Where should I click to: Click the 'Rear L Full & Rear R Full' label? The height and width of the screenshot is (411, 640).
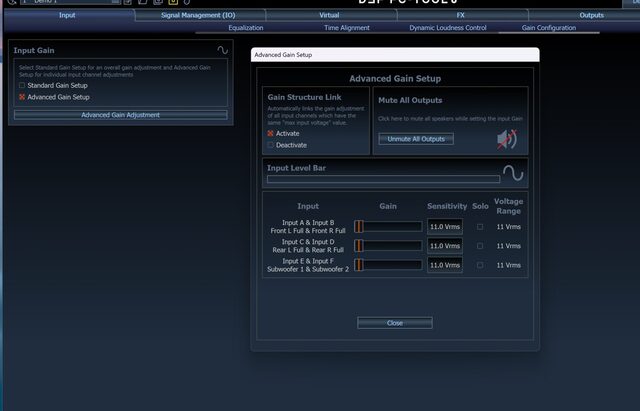tap(308, 250)
